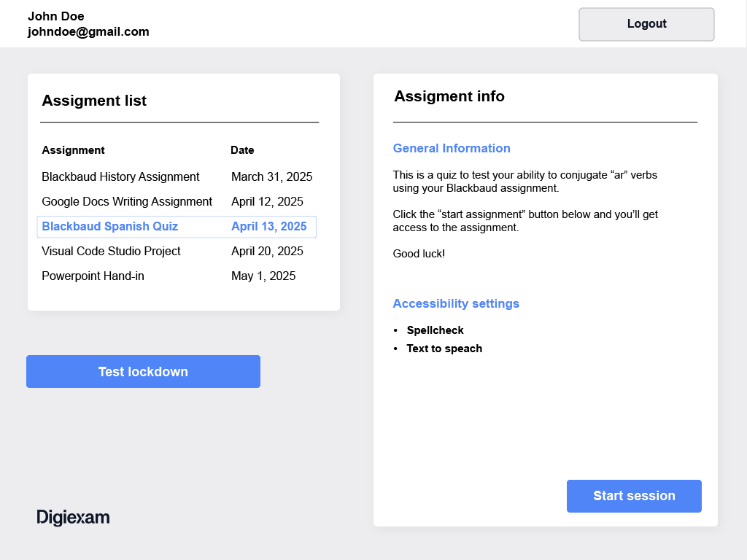Click the March 31, 2025 date
This screenshot has width=747, height=560.
point(272,176)
